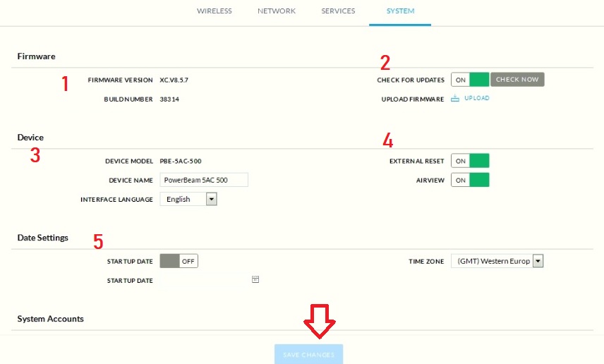Image resolution: width=604 pixels, height=364 pixels.
Task: Click the Upload firmware link text
Action: coord(477,99)
